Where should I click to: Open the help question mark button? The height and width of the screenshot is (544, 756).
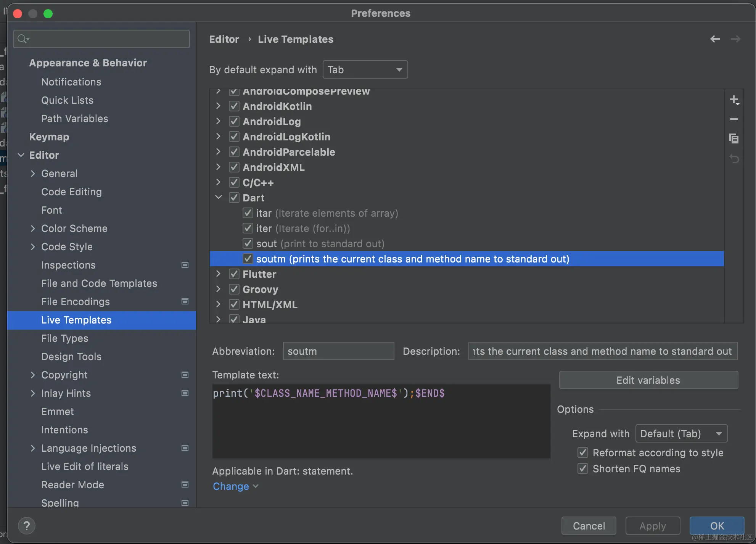[x=26, y=526]
